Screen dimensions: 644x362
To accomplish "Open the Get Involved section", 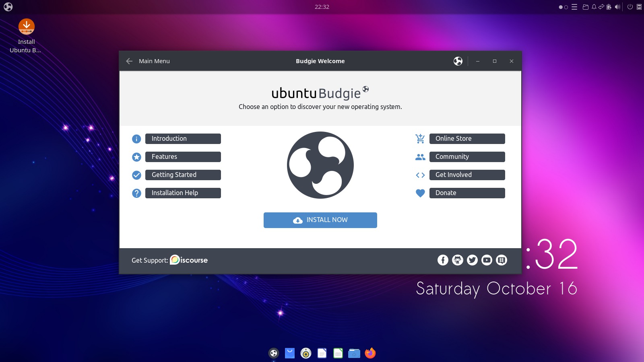I will coord(467,175).
